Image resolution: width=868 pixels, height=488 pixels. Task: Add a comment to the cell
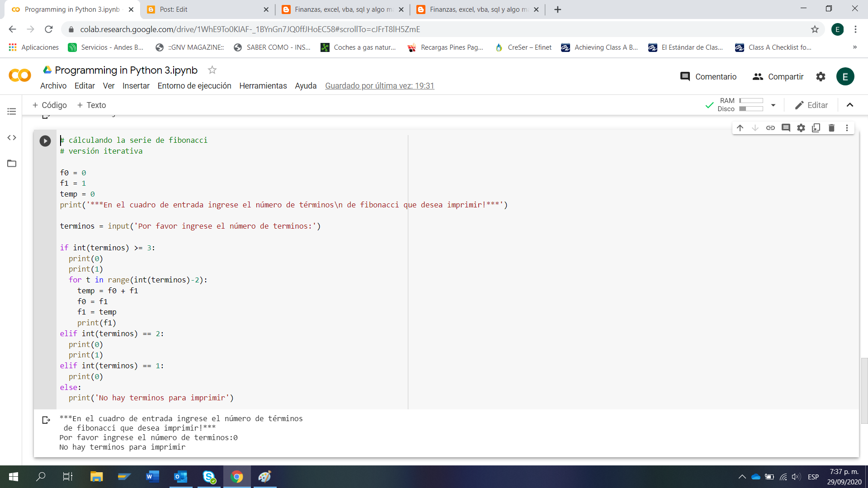(786, 128)
